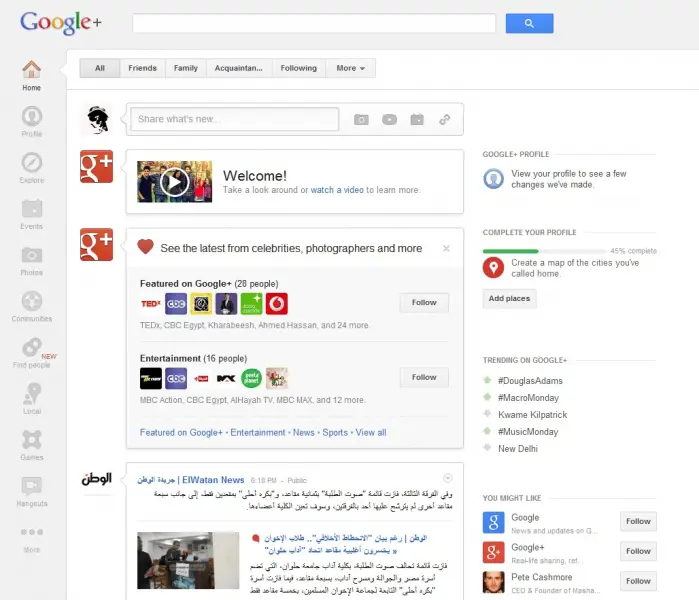Click the watch a video link
Viewport: 699px width, 600px height.
pos(337,190)
